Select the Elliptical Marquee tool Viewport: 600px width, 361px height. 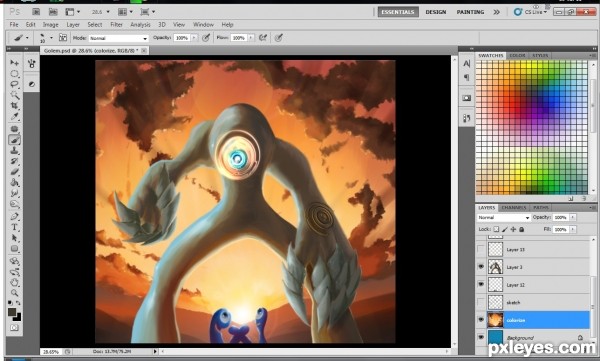[15, 74]
